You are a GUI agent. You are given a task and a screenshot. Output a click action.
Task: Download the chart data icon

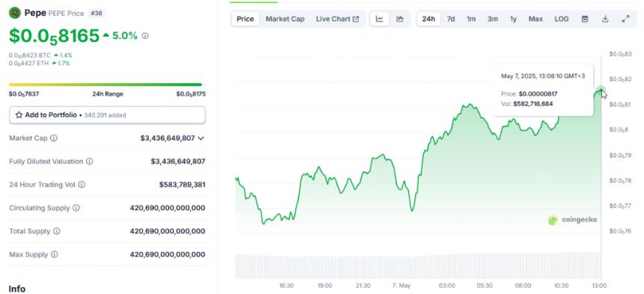[605, 19]
